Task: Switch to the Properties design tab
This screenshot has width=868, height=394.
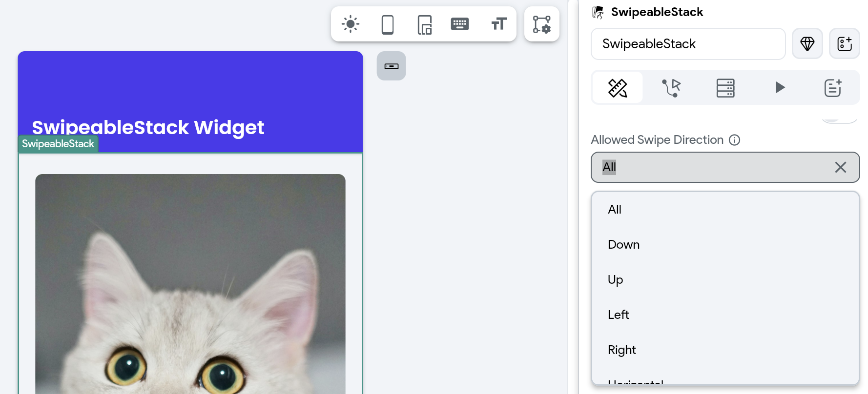Action: click(x=618, y=88)
